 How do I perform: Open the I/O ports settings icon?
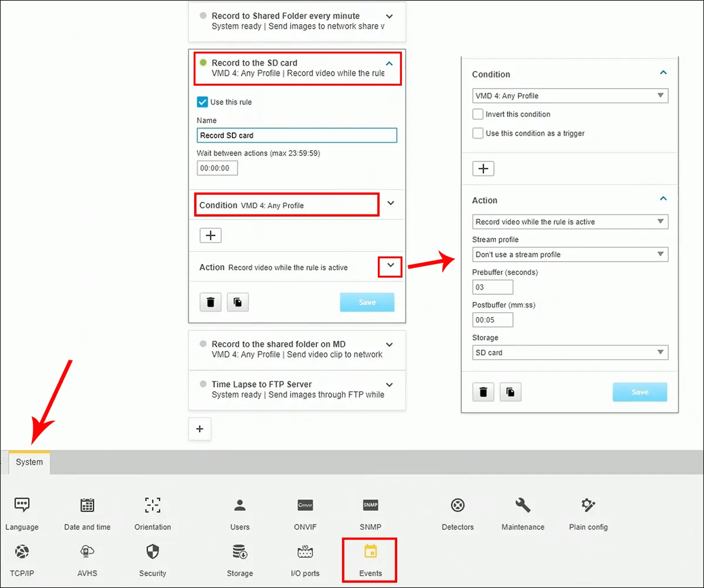tap(304, 552)
